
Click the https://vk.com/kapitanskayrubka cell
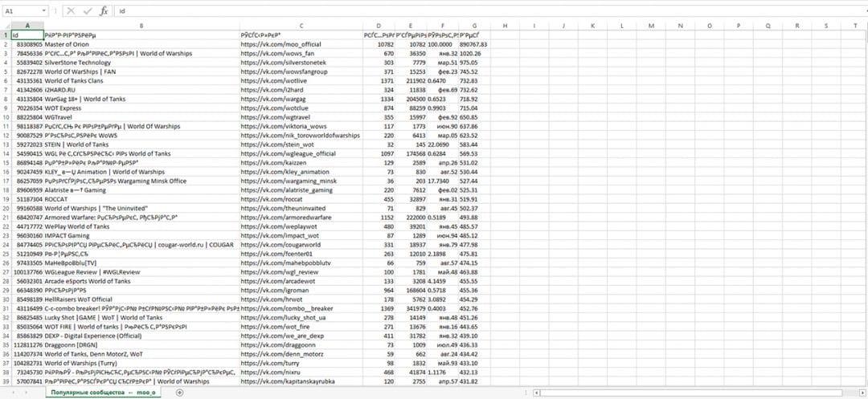(x=301, y=381)
